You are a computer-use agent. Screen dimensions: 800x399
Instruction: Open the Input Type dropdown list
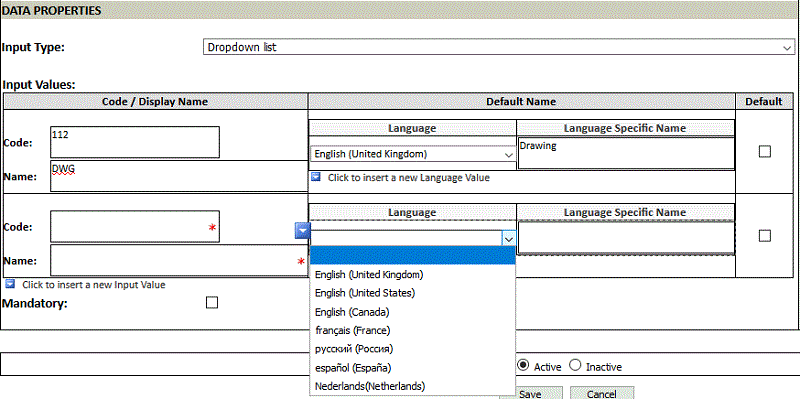pos(498,47)
